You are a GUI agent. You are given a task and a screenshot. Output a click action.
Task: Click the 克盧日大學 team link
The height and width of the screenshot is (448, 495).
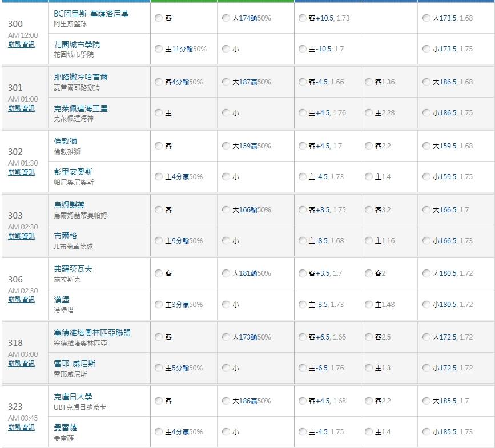coord(73,397)
